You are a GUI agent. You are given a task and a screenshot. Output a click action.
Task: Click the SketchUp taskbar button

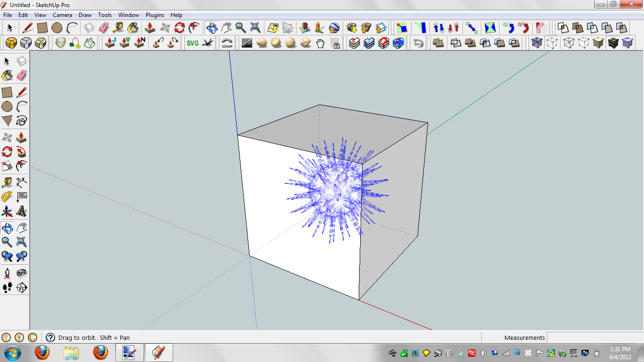point(159,353)
